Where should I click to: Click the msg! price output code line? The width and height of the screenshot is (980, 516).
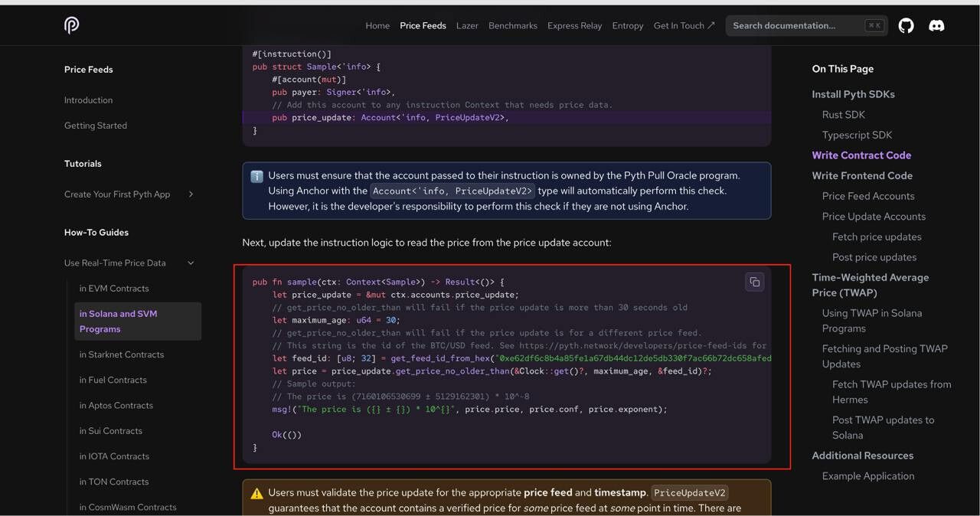469,410
